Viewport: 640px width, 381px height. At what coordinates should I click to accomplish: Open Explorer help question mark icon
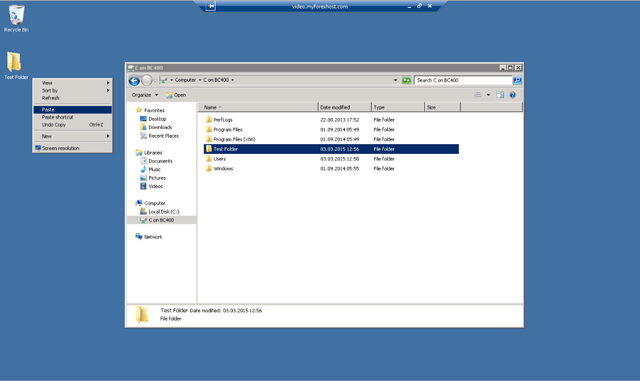tap(513, 95)
